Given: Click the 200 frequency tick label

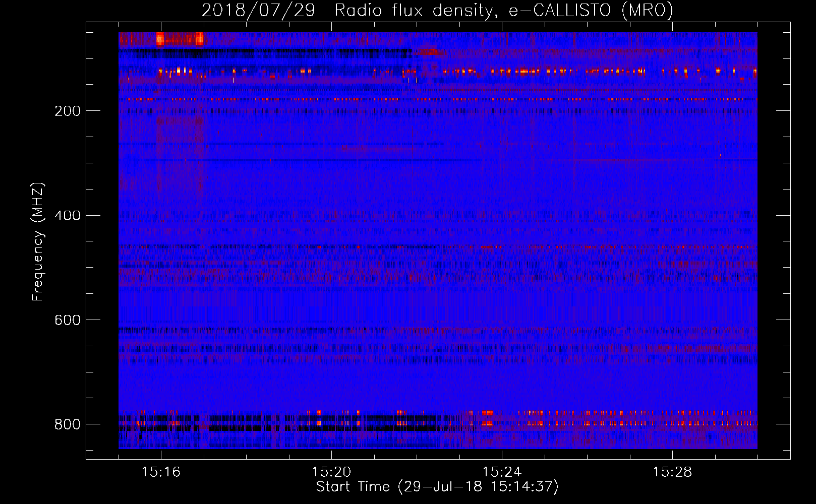Looking at the screenshot, I should tap(68, 111).
